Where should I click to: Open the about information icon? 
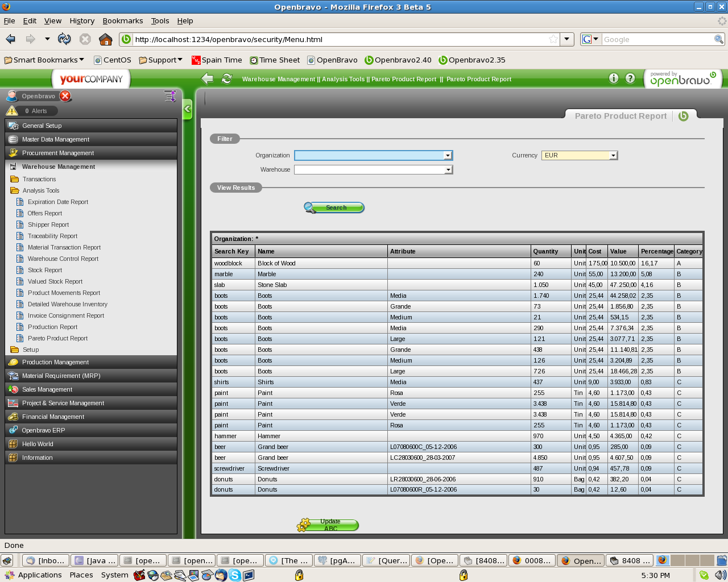(x=614, y=78)
